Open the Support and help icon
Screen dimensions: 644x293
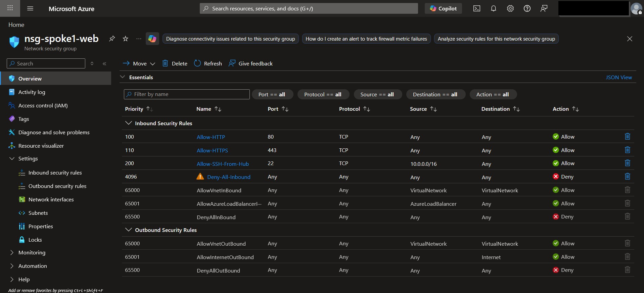pos(527,8)
